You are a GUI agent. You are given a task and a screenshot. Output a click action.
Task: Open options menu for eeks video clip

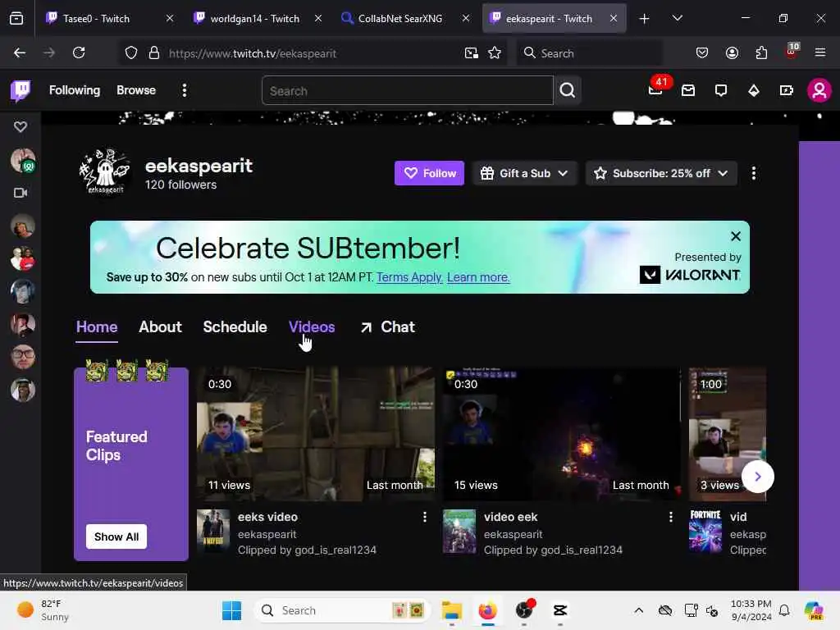point(425,517)
